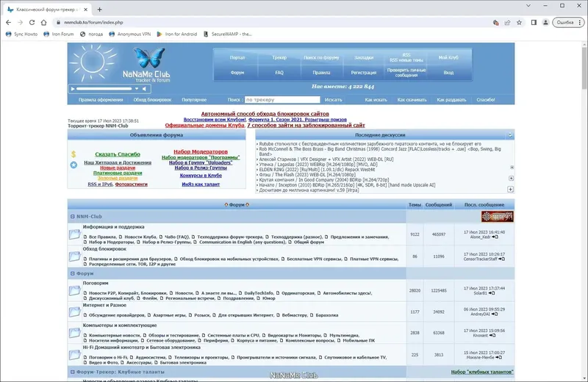This screenshot has height=382, width=588.
Task: Mute the radio player speaker icon
Action: (144, 89)
